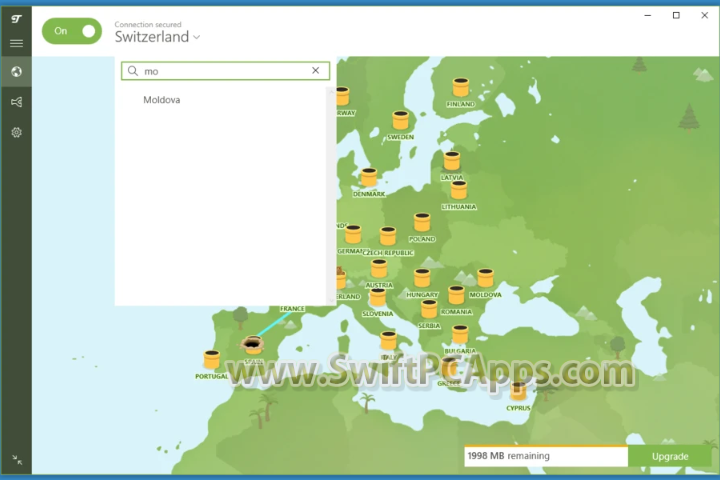Select the Cyprus tunnel on the map
The image size is (720, 480).
518,391
